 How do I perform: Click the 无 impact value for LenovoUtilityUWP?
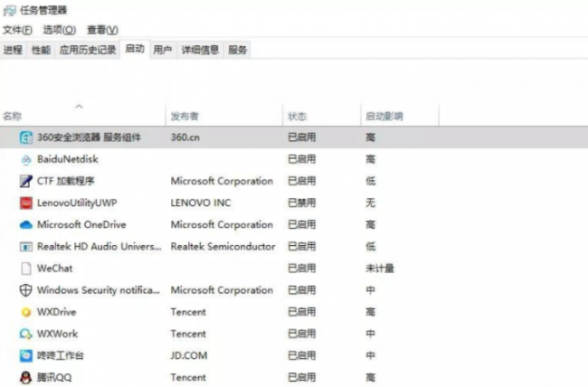(x=371, y=203)
